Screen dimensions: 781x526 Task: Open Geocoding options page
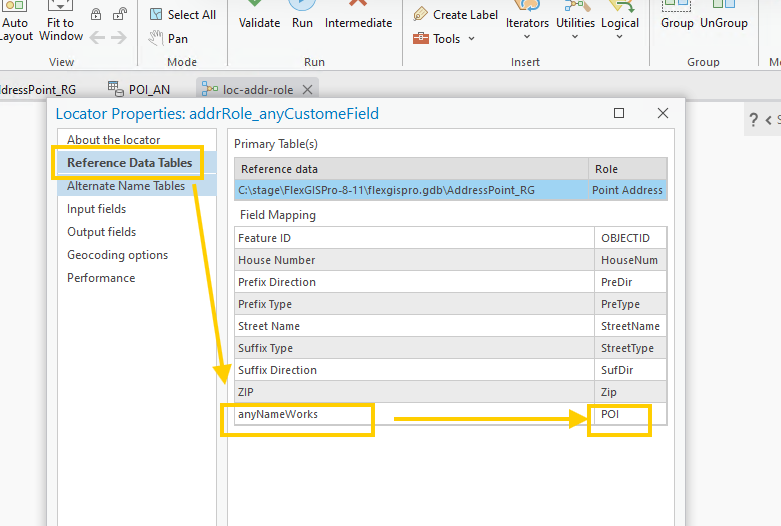click(118, 255)
